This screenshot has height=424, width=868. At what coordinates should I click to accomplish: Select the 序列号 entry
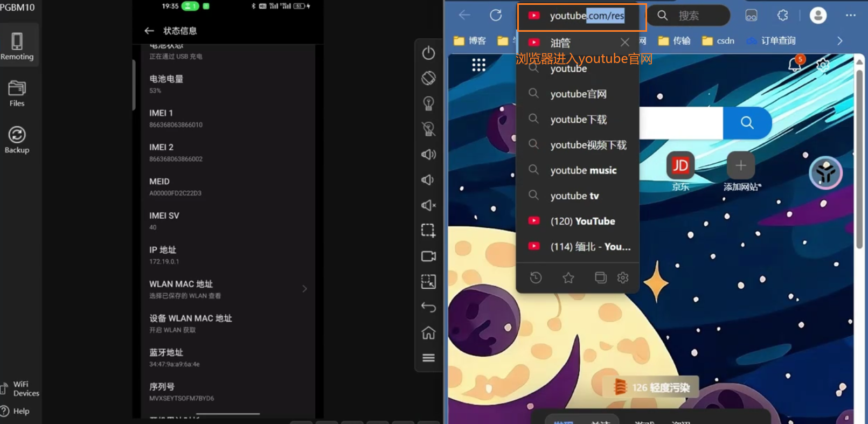click(228, 392)
